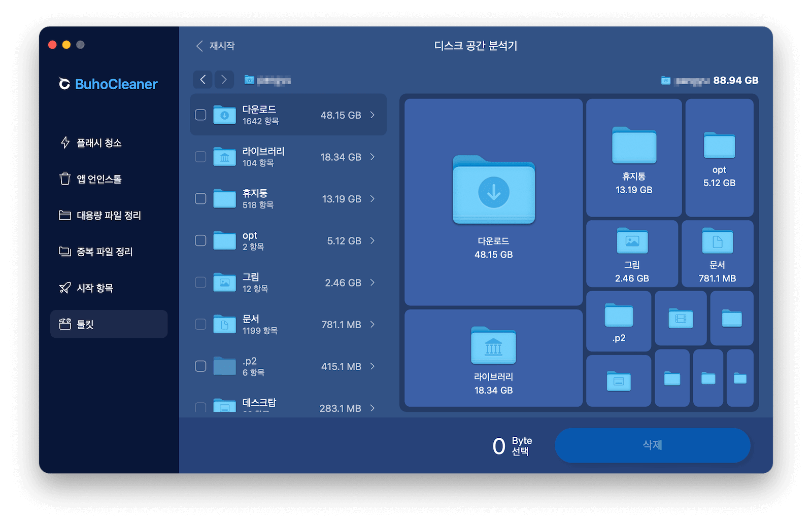The height and width of the screenshot is (525, 812).
Task: Click 문서 folder icon in the list
Action: pos(224,324)
